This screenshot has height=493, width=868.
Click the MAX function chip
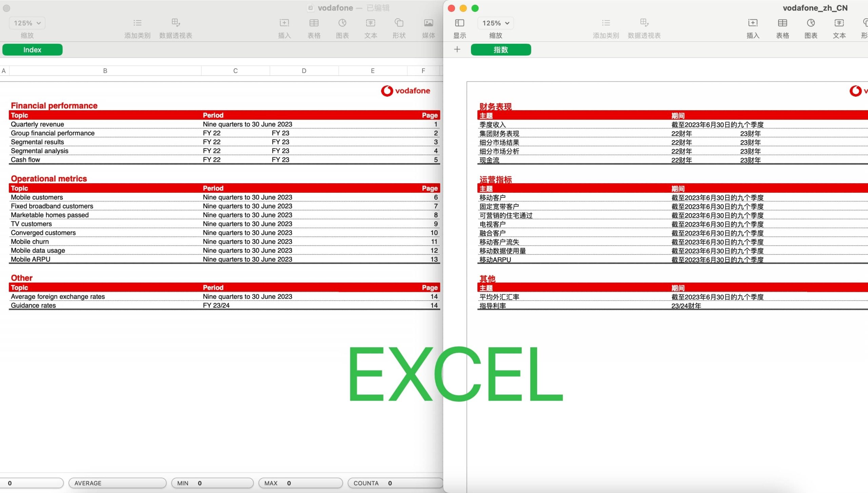300,483
